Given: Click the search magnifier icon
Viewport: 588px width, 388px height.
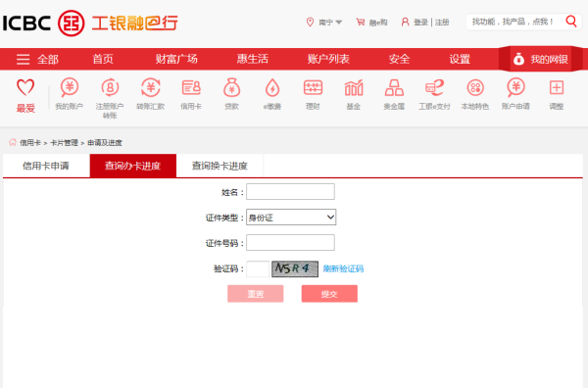Looking at the screenshot, I should 571,22.
